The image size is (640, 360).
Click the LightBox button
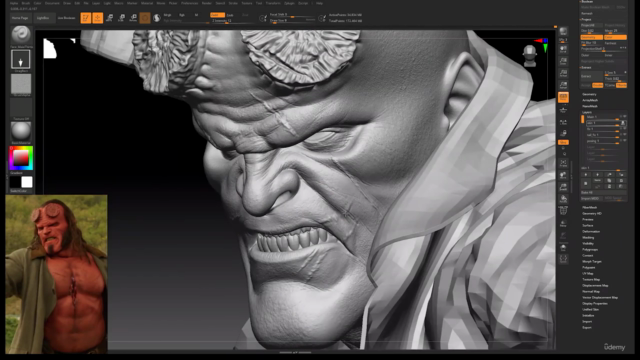pyautogui.click(x=43, y=18)
